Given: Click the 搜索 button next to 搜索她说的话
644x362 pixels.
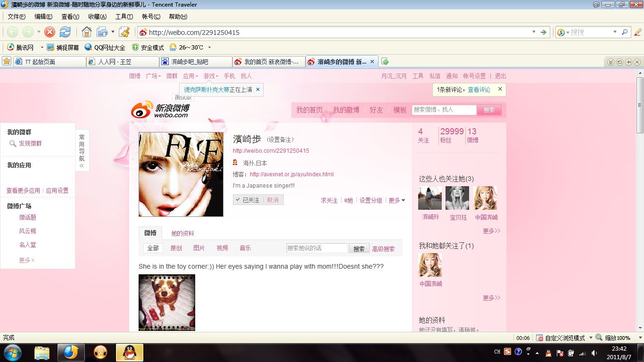Looking at the screenshot, I should (359, 248).
